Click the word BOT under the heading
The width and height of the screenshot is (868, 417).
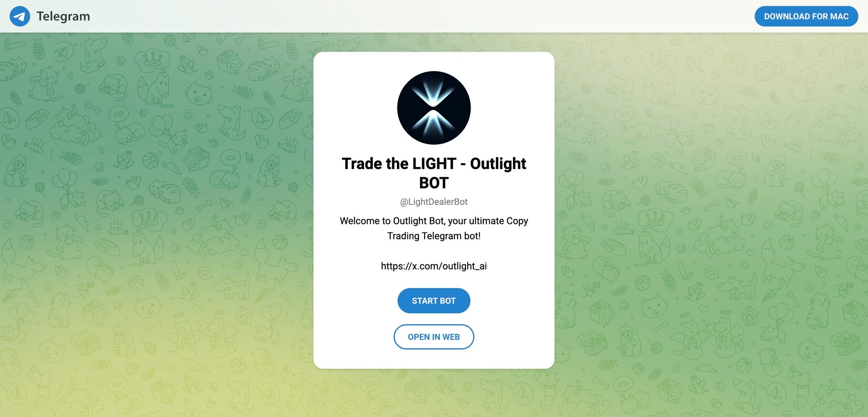[434, 183]
